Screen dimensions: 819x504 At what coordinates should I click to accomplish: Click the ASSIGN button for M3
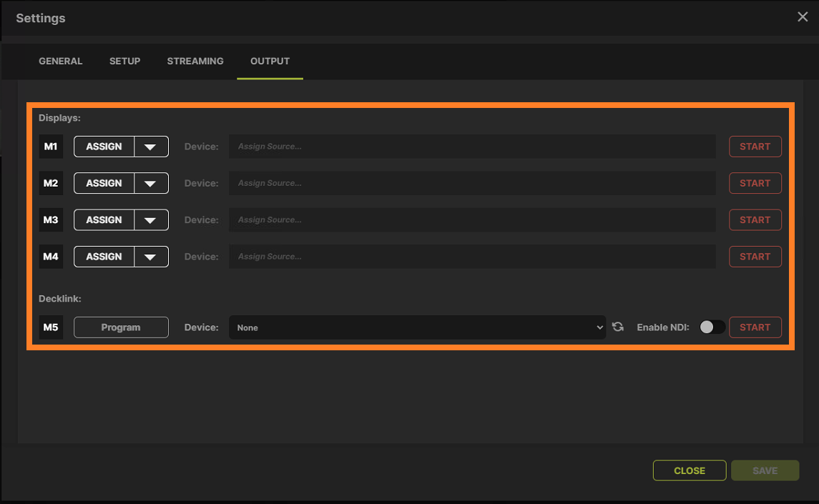click(103, 219)
